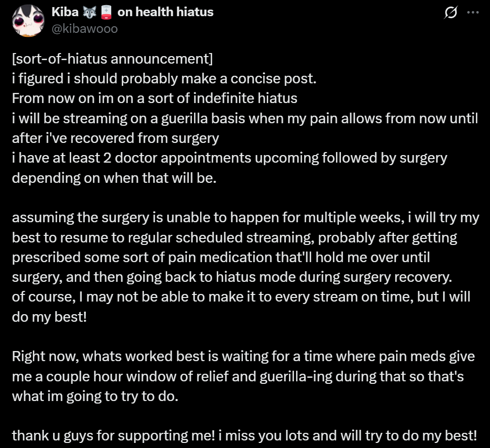This screenshot has height=448, width=490.
Task: Click the wolf emoji in the display name
Action: point(89,12)
